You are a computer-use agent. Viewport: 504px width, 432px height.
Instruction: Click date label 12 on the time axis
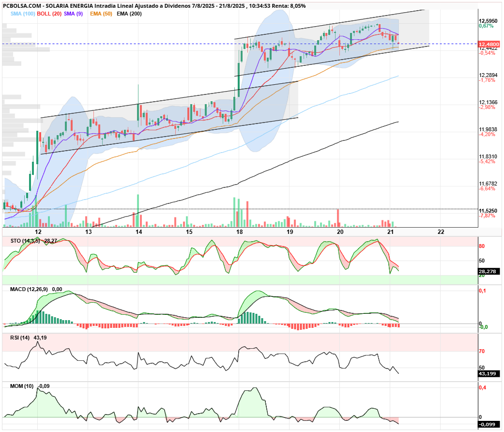(38, 232)
